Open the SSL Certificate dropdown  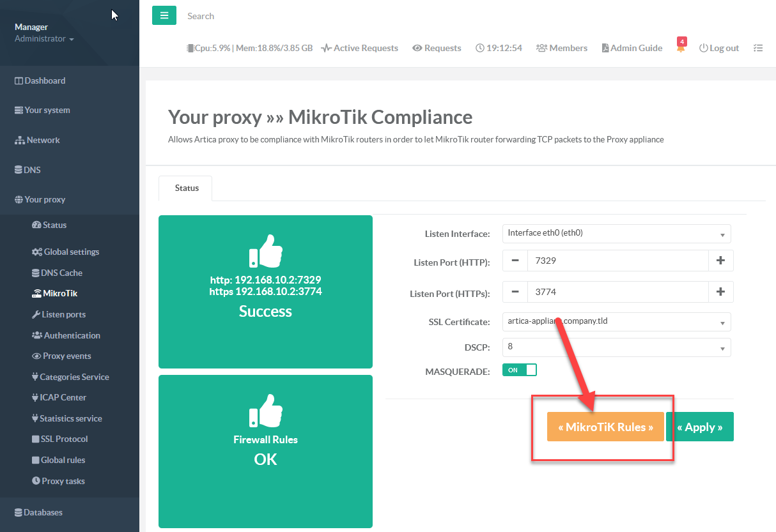pos(616,322)
